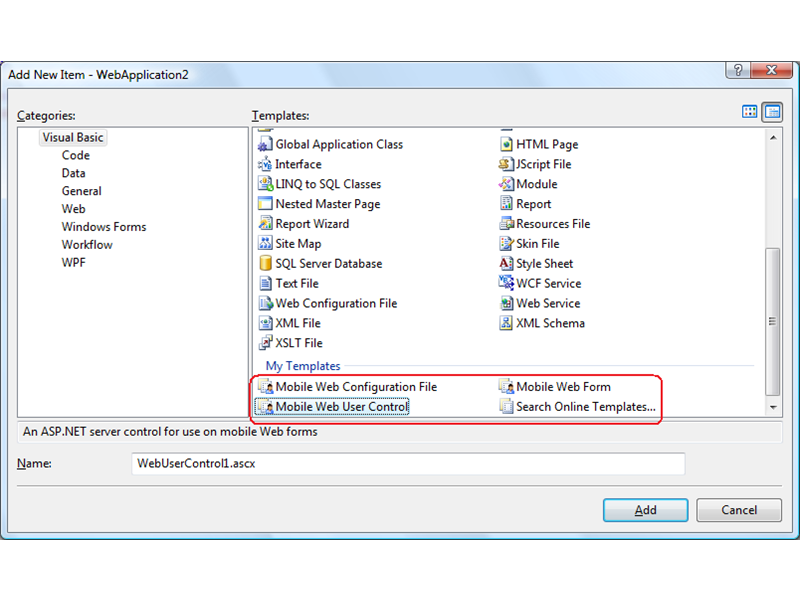This screenshot has width=800, height=600.
Task: Choose the Mobile Web Form icon
Action: [506, 387]
